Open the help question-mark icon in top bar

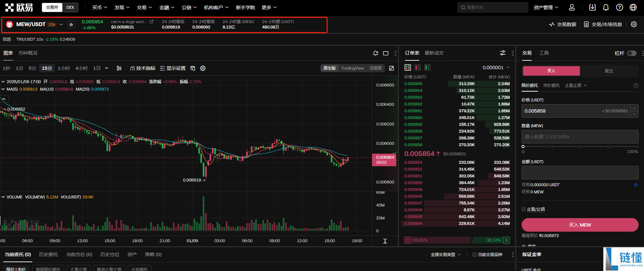coord(620,7)
